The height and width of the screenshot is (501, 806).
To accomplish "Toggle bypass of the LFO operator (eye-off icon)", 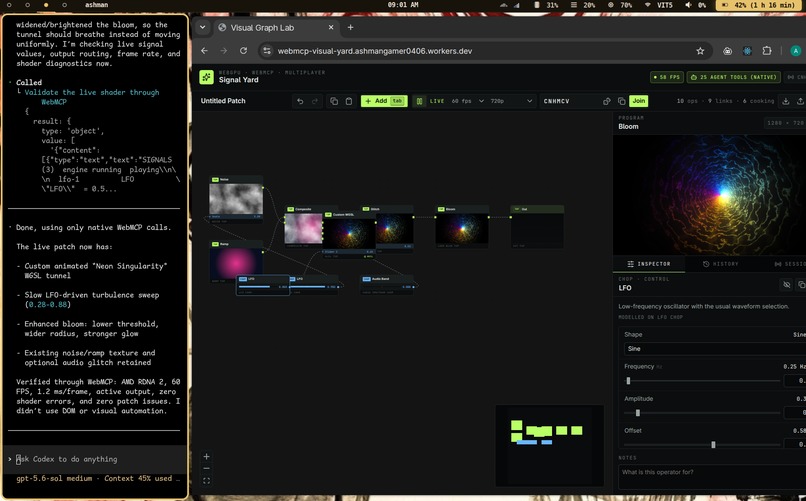I will pos(786,284).
